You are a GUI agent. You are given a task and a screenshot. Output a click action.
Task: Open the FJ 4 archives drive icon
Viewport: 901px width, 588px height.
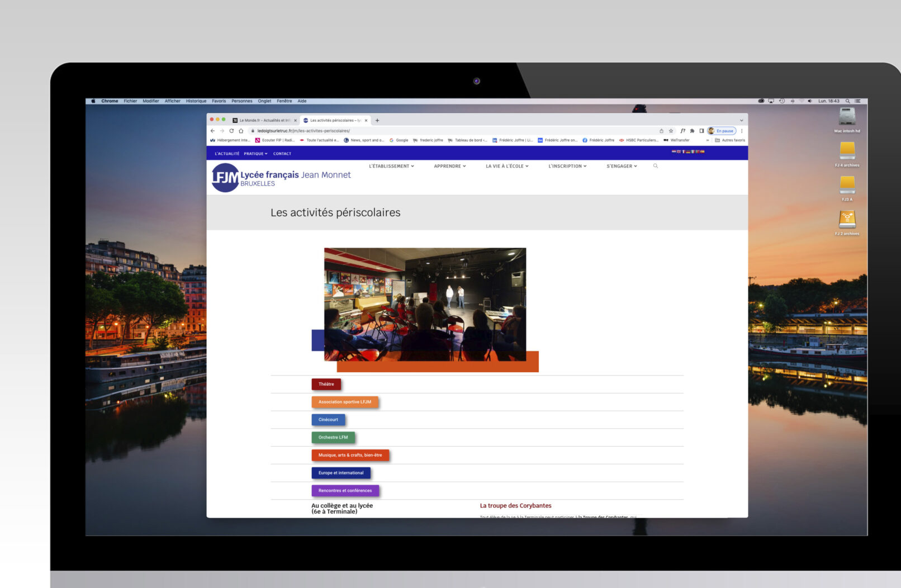(847, 151)
